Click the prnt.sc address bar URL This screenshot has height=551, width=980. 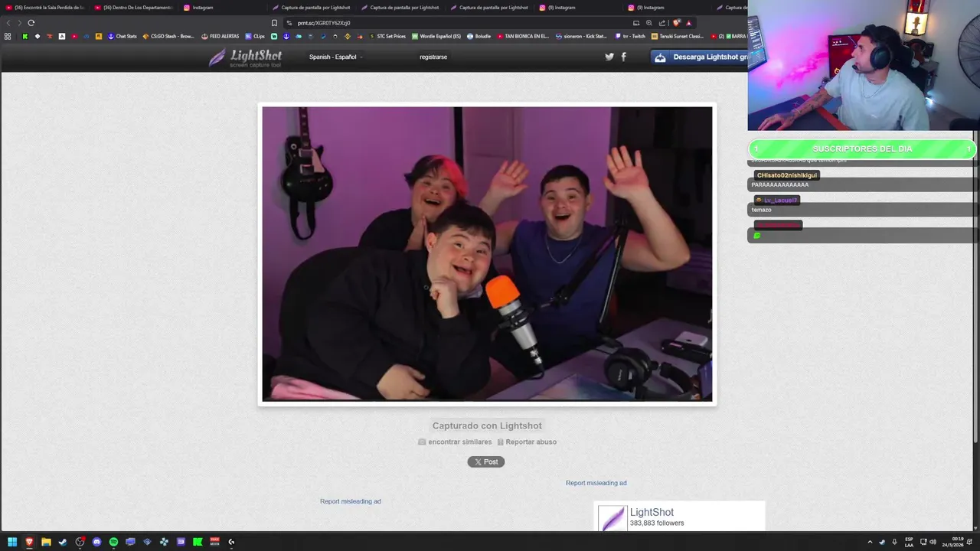coord(324,23)
